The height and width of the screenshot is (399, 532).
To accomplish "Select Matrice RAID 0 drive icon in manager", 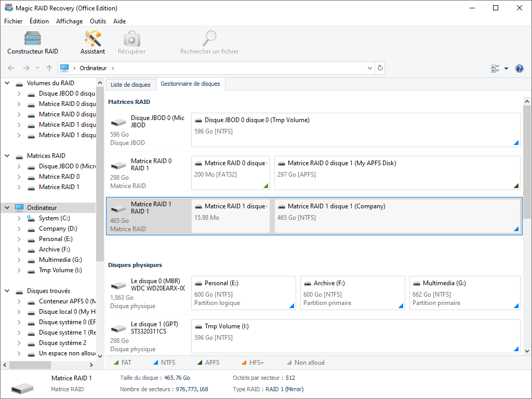I will point(118,165).
